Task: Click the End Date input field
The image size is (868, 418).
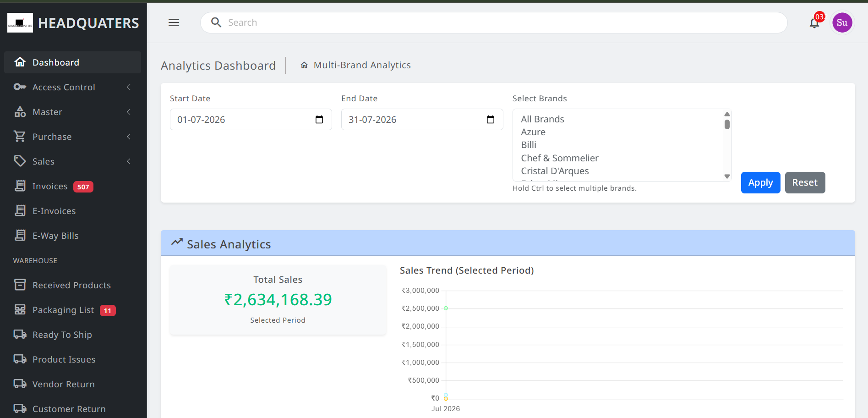Action: [x=422, y=120]
